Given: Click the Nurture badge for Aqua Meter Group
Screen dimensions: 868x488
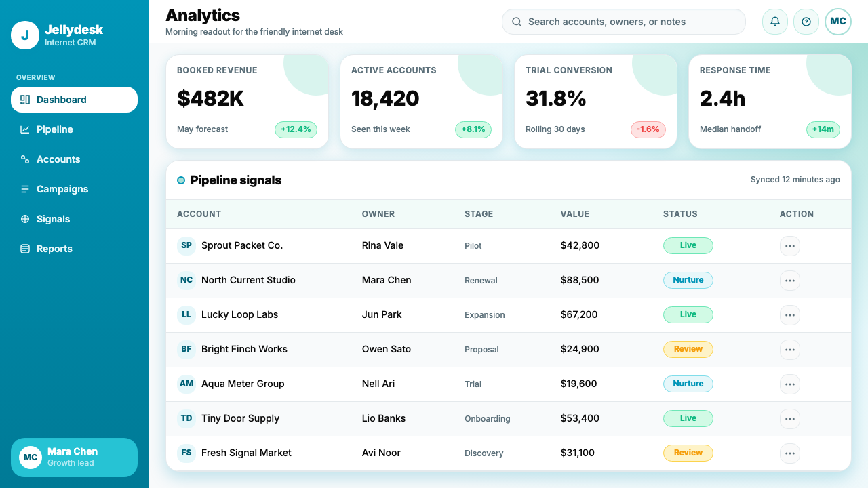Looking at the screenshot, I should 688,384.
